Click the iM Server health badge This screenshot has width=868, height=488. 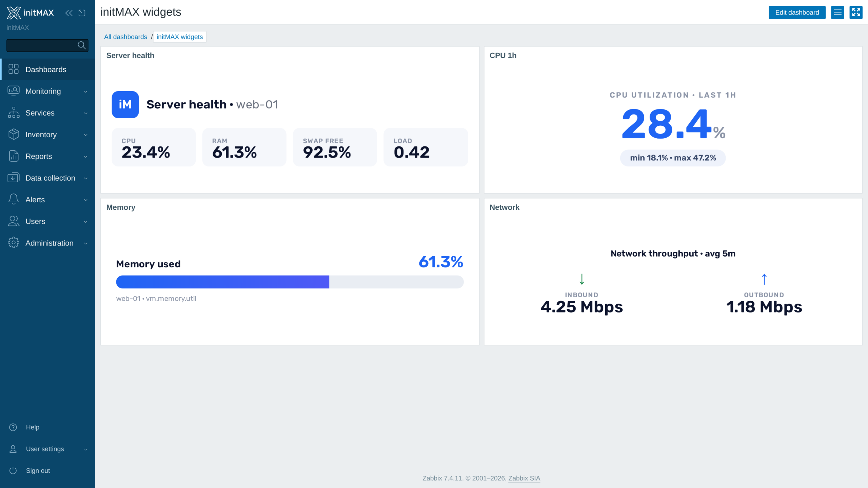point(125,104)
